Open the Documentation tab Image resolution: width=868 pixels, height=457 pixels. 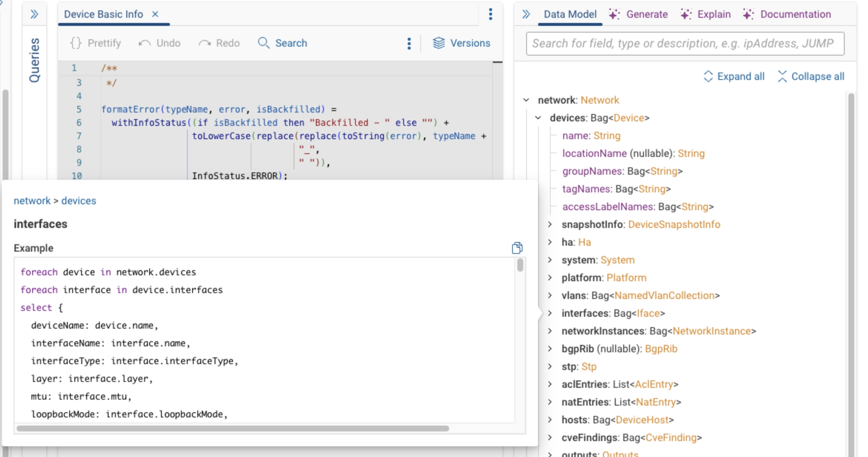(795, 14)
